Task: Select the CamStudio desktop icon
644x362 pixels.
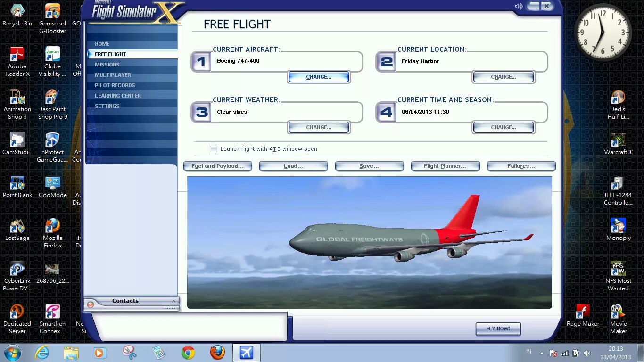Action: click(x=17, y=144)
